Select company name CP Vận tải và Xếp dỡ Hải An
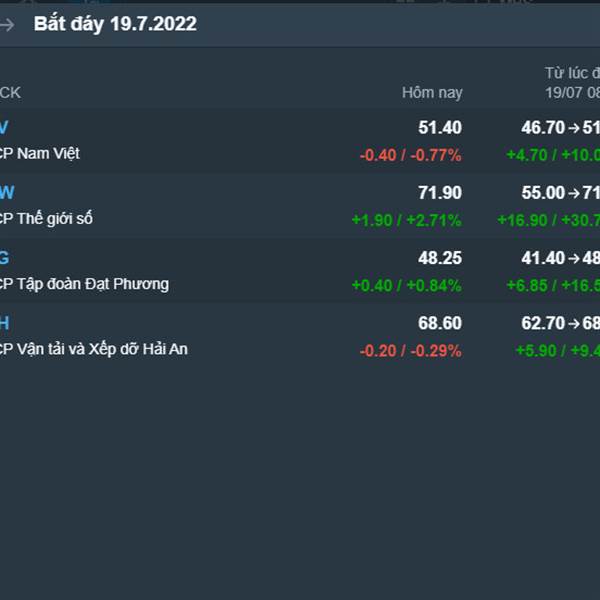The height and width of the screenshot is (600, 600). tap(94, 349)
